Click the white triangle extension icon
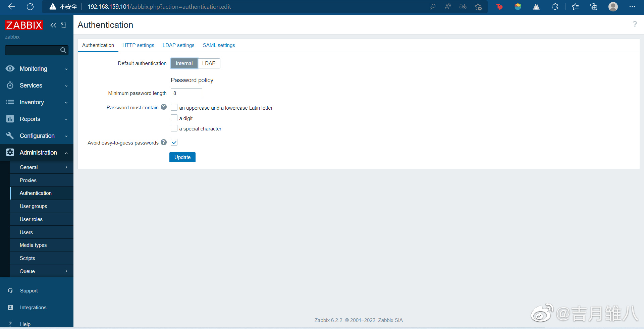The width and height of the screenshot is (644, 329). click(x=536, y=7)
